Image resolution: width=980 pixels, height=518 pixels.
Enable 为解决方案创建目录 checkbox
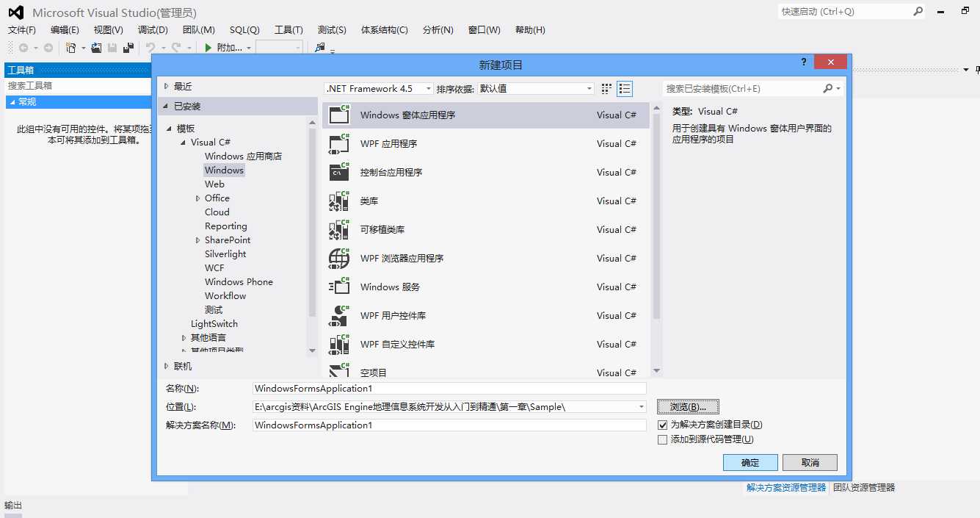tap(663, 425)
